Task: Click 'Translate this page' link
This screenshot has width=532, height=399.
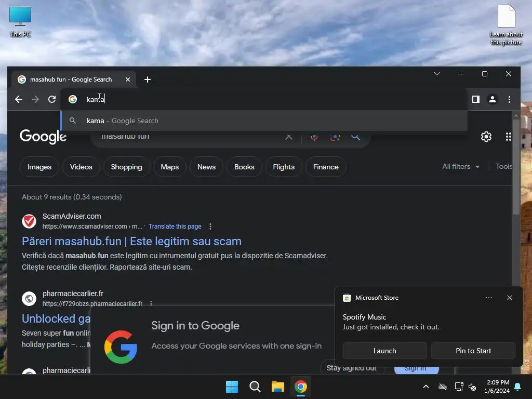Action: tap(175, 227)
